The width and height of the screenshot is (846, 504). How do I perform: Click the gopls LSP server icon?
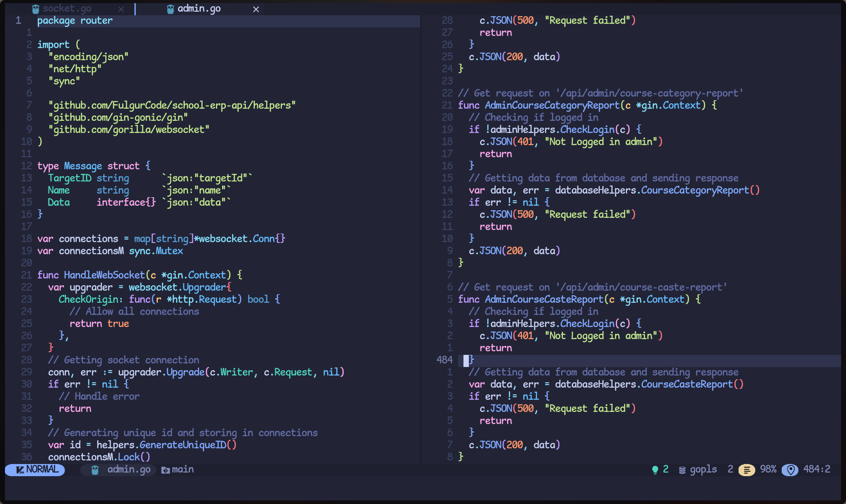point(682,470)
